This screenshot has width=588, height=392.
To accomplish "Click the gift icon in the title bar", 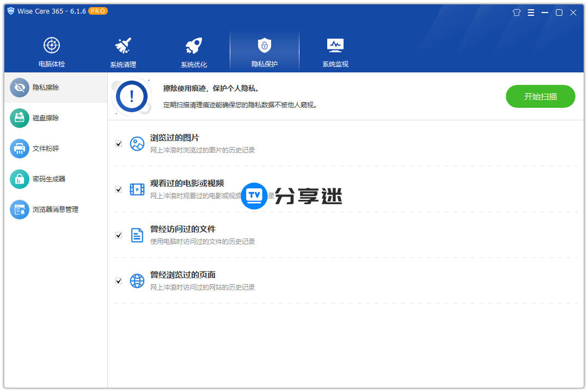I will point(516,12).
